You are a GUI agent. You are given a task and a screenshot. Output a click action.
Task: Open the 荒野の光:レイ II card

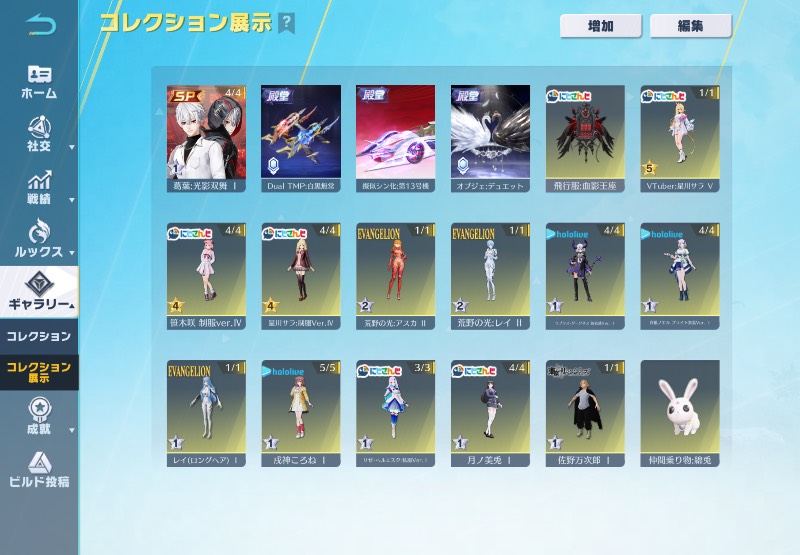(490, 276)
